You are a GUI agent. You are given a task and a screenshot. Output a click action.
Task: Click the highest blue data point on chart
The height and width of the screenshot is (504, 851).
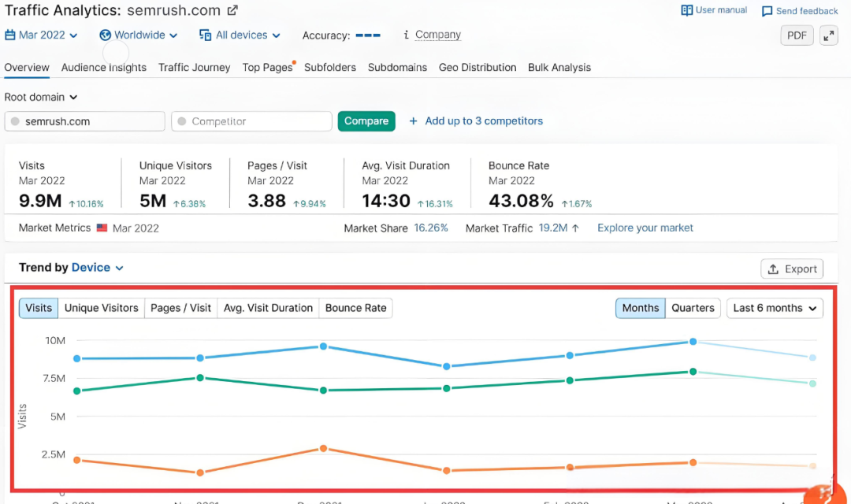(x=693, y=342)
